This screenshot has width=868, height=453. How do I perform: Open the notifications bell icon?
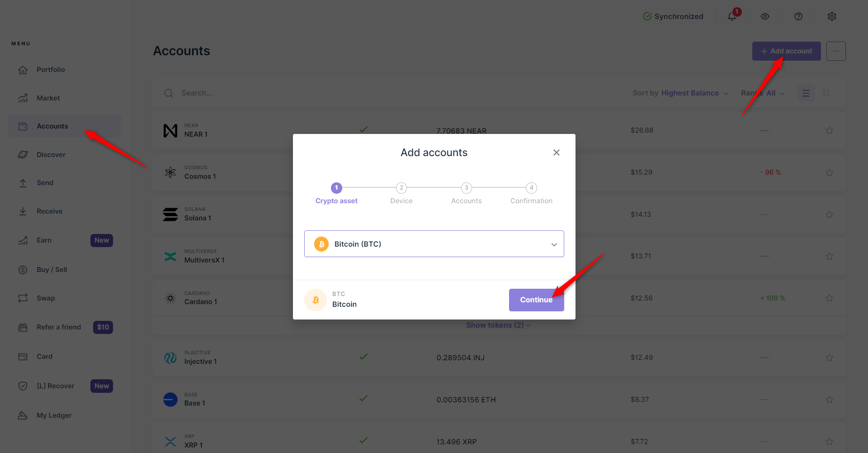(732, 17)
